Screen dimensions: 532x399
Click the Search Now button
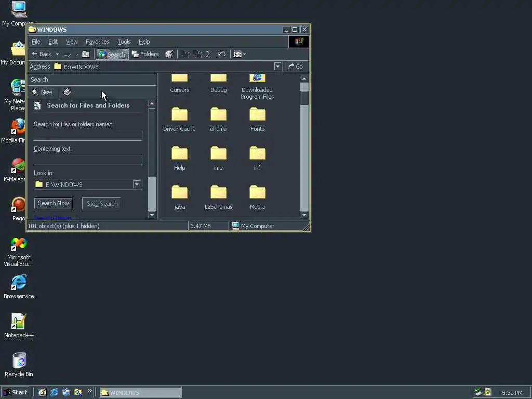(x=54, y=203)
